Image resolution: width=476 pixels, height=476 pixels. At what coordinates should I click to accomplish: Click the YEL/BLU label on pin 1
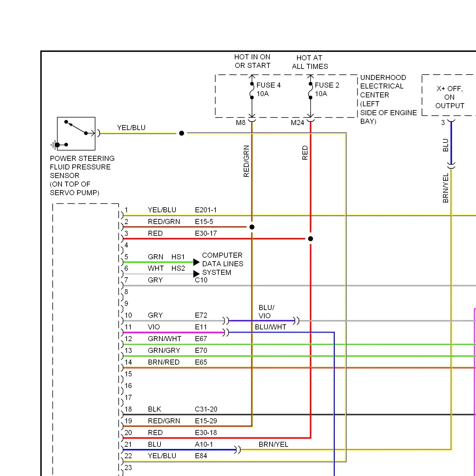tap(162, 210)
